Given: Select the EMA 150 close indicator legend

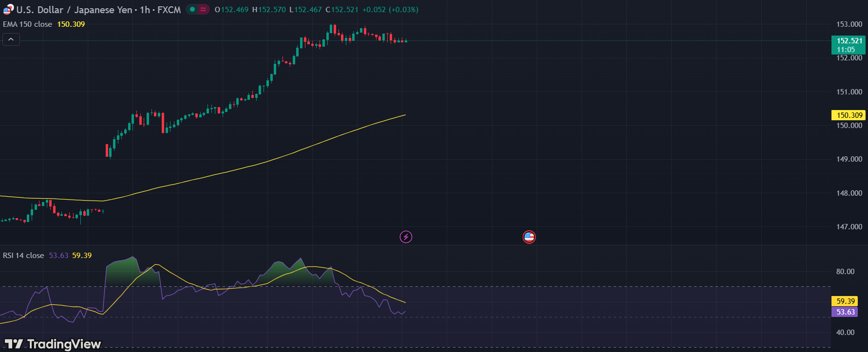Looking at the screenshot, I should 28,24.
